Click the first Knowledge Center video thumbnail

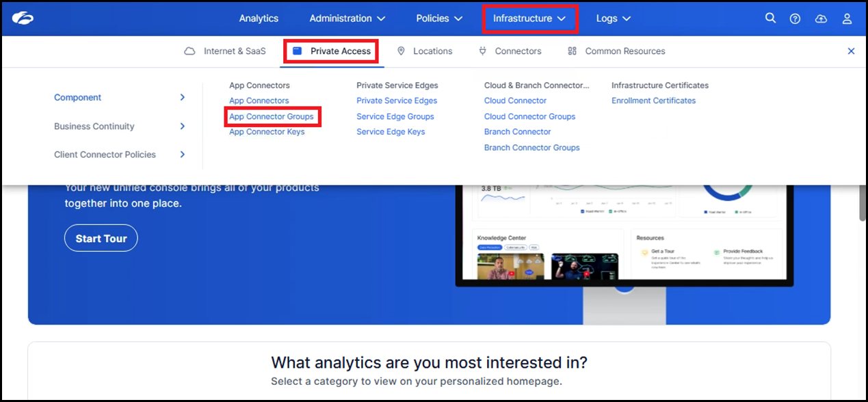click(511, 267)
